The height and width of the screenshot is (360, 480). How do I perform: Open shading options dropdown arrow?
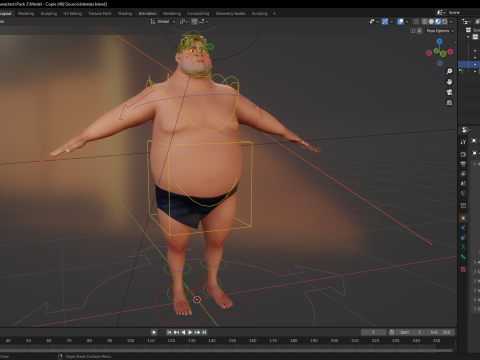[451, 21]
